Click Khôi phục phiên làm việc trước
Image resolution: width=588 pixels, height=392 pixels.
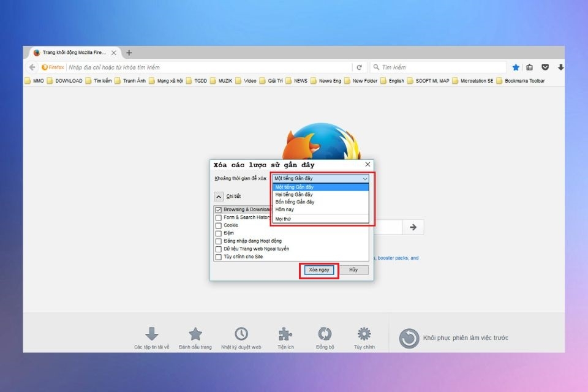pyautogui.click(x=454, y=338)
